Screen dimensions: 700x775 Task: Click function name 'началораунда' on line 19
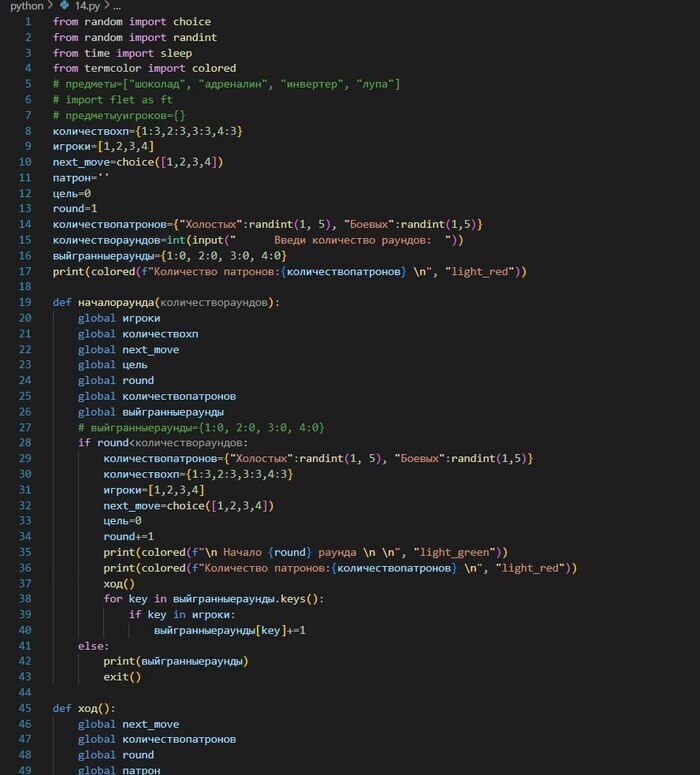pos(116,302)
